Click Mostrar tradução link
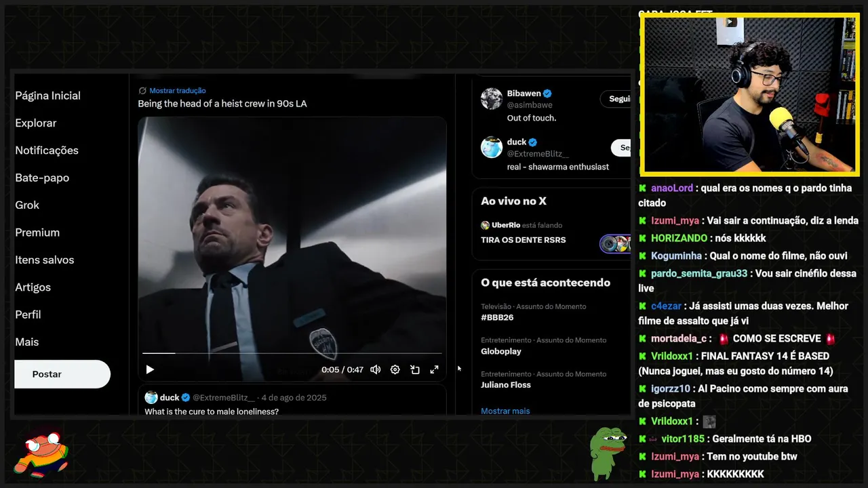 pos(178,91)
